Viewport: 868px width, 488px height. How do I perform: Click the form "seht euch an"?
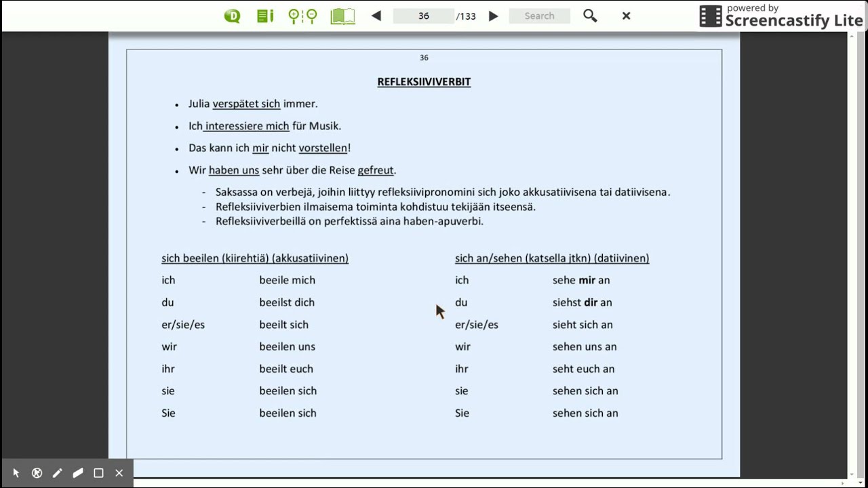[583, 369]
